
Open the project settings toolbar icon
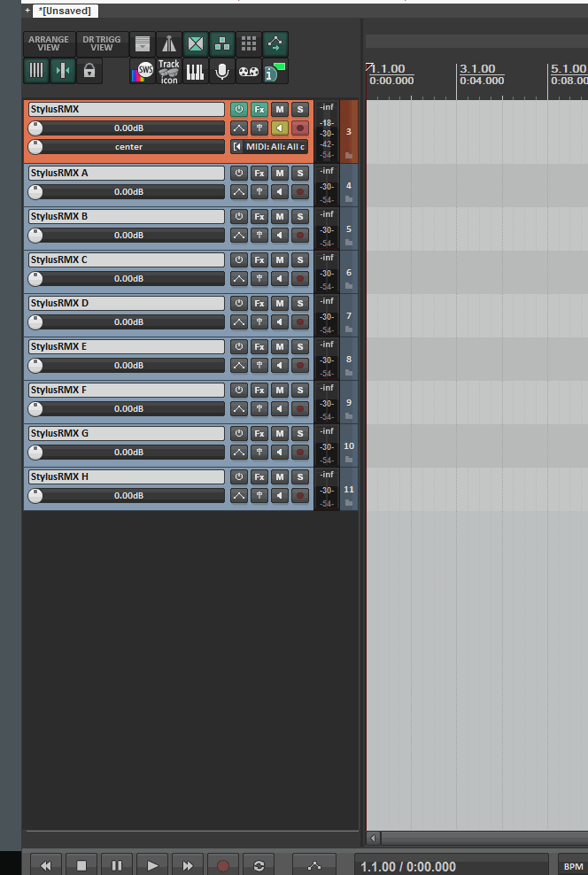(x=143, y=43)
